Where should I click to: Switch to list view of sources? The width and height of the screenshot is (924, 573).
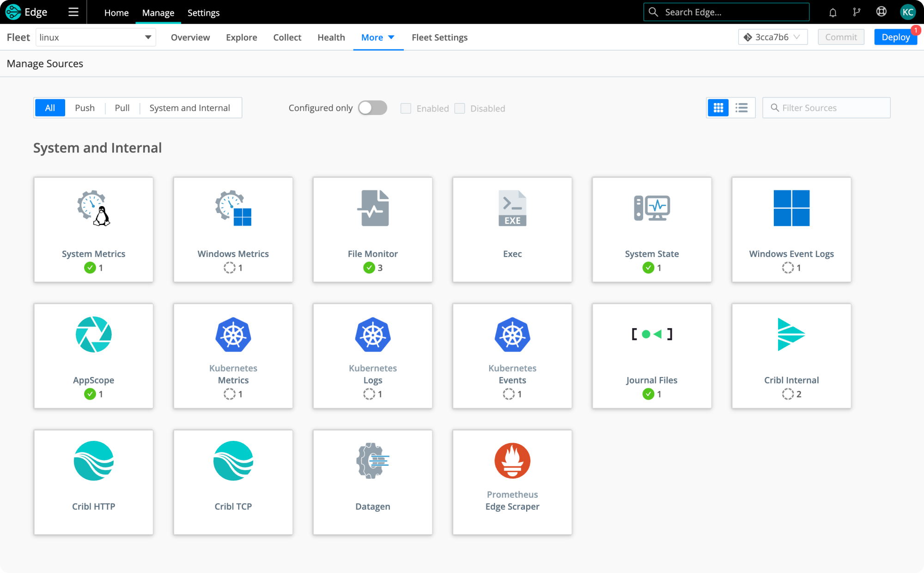[742, 108]
